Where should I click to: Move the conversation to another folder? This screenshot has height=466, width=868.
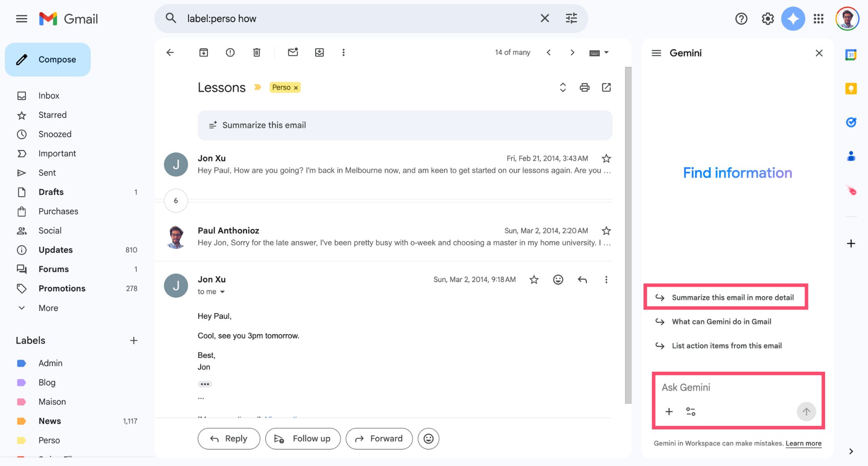(x=319, y=52)
